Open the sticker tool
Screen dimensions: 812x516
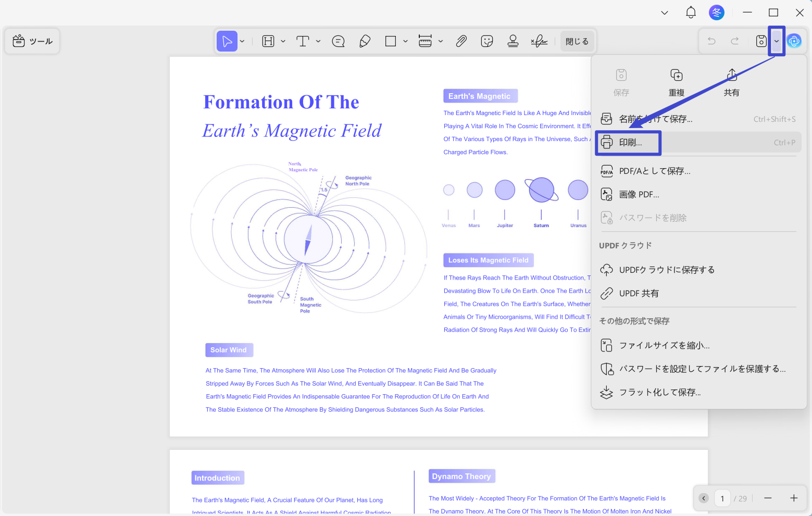click(x=487, y=41)
